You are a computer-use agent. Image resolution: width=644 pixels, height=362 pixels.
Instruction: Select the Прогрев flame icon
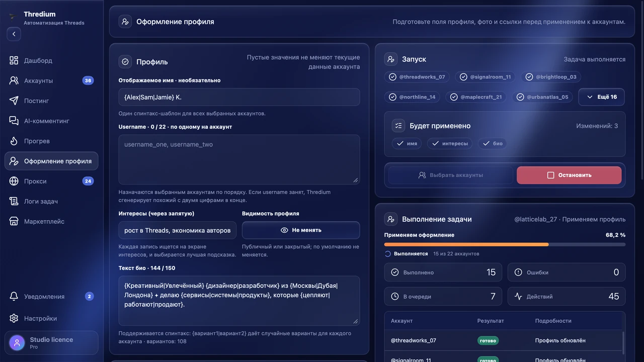14,141
